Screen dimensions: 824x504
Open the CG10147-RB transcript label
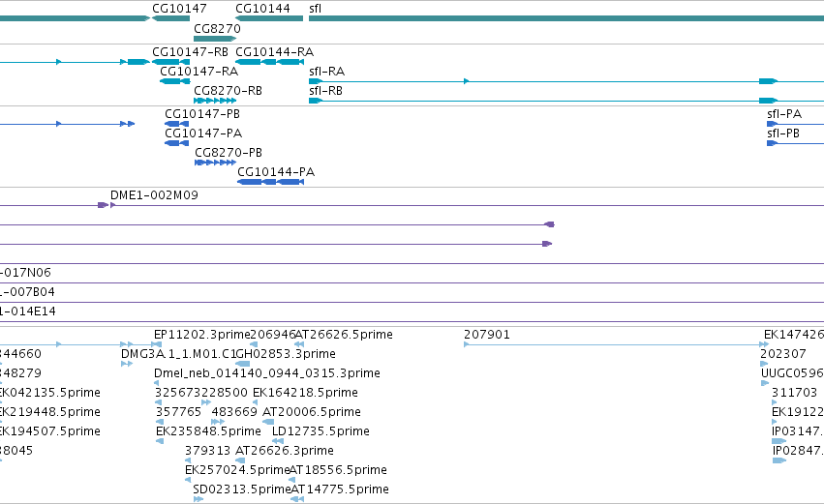pos(190,52)
